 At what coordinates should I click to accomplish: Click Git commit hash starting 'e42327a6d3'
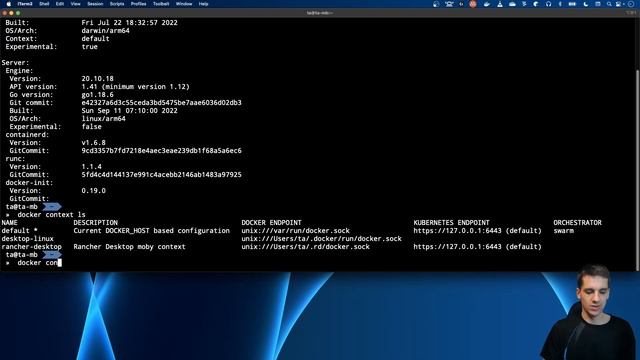(161, 103)
